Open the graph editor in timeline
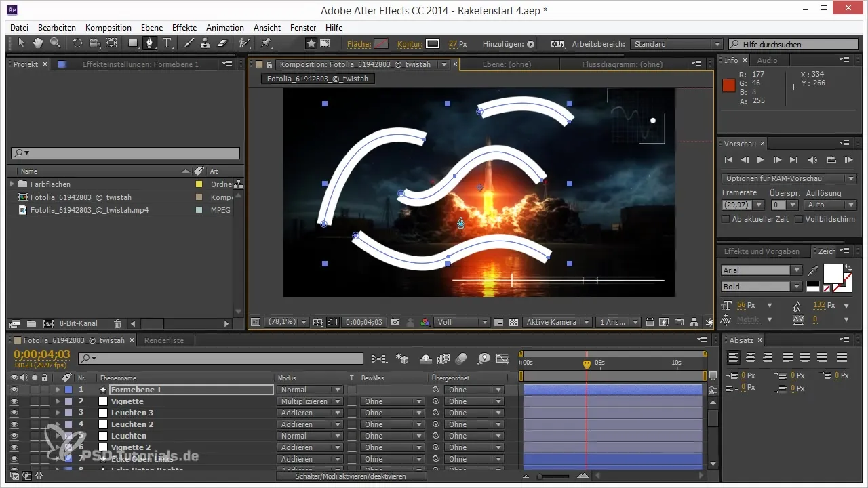 point(502,359)
